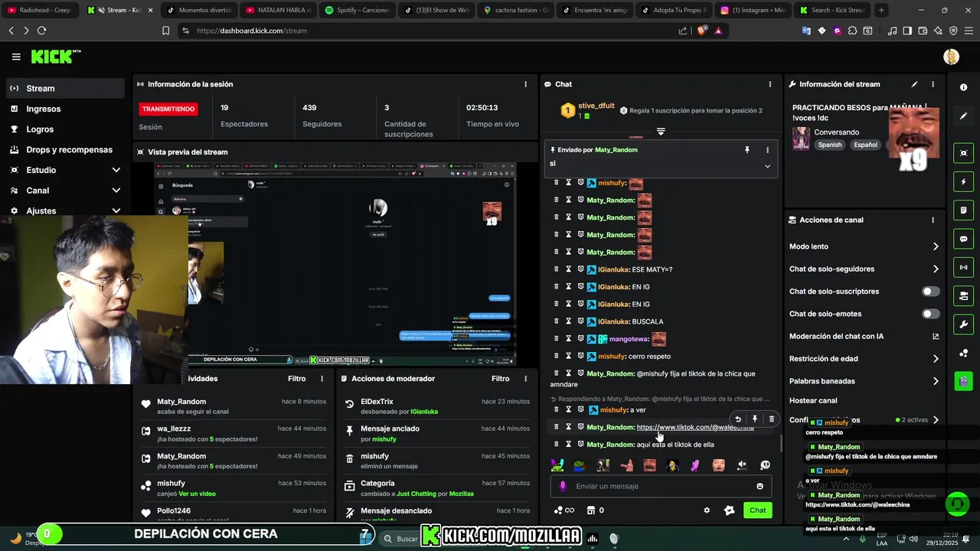Click the Enviar un mensaje input field
This screenshot has width=980, height=551.
coord(661,486)
